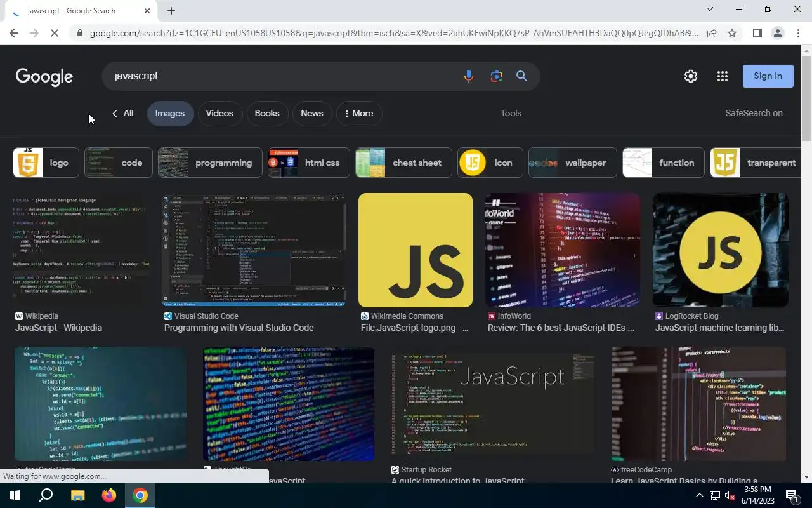Viewport: 812px width, 508px height.
Task: Filter images by wallpaper chip
Action: (x=573, y=163)
